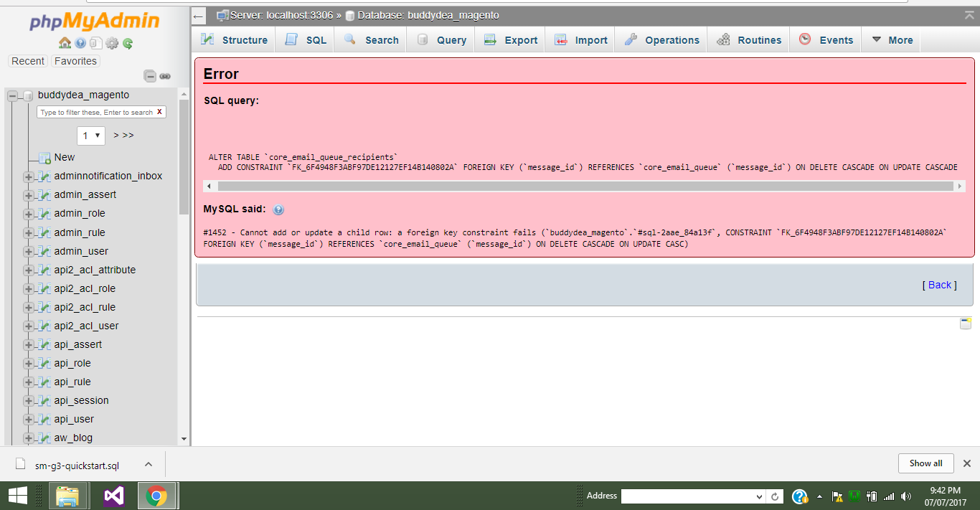
Task: Click the console note icon at right edge
Action: click(966, 324)
